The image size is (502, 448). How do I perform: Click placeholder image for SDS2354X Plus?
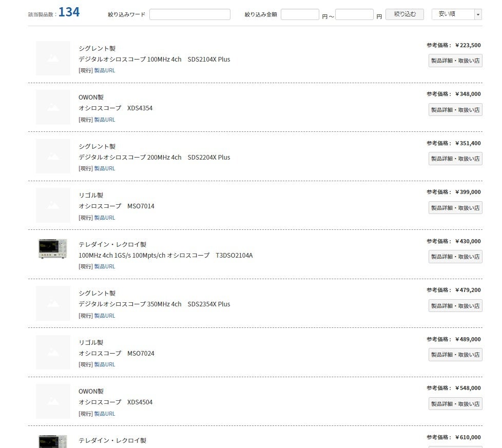[53, 303]
